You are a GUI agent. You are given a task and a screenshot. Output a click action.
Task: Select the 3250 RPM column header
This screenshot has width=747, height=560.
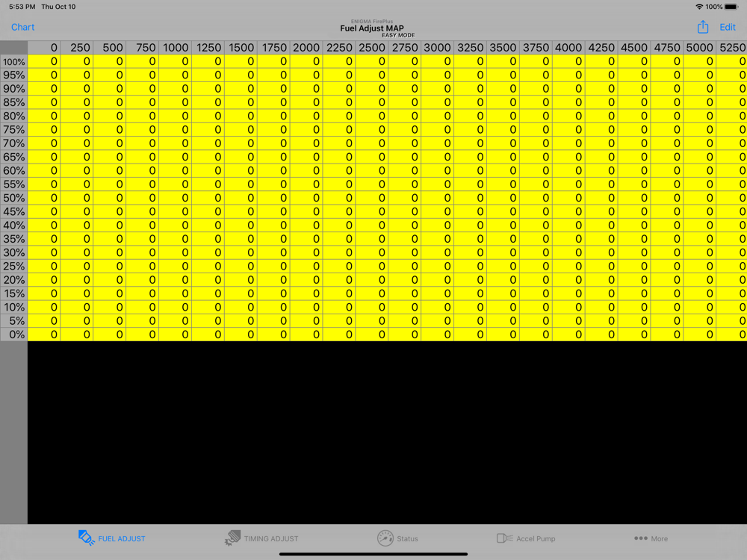point(470,48)
